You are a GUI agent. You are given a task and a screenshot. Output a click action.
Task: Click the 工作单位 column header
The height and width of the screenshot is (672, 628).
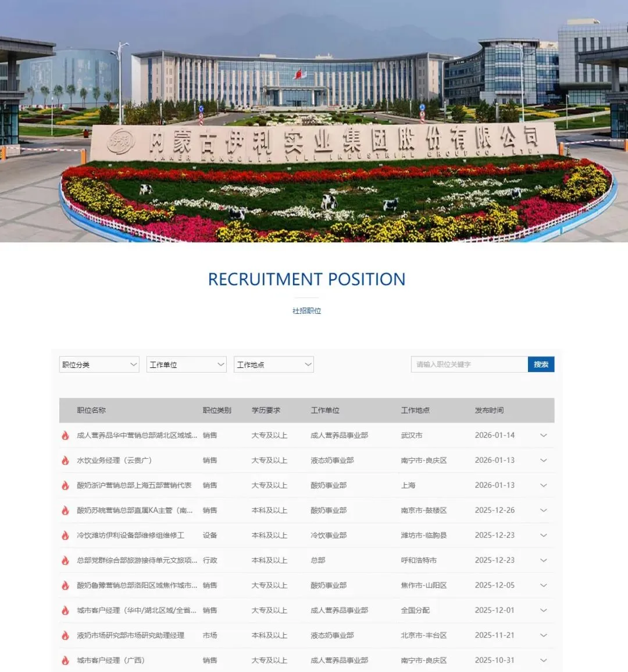[x=325, y=410]
